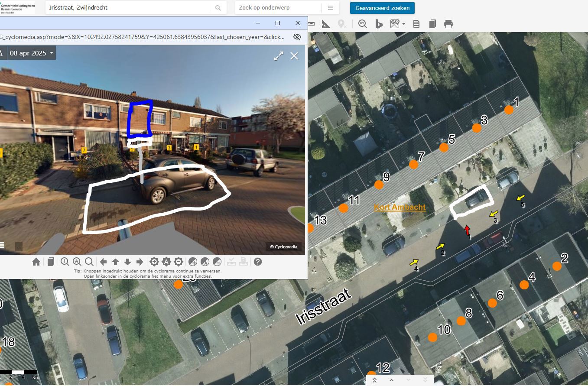588x386 pixels.
Task: Zoom in the cyclorama view
Action: 65,262
